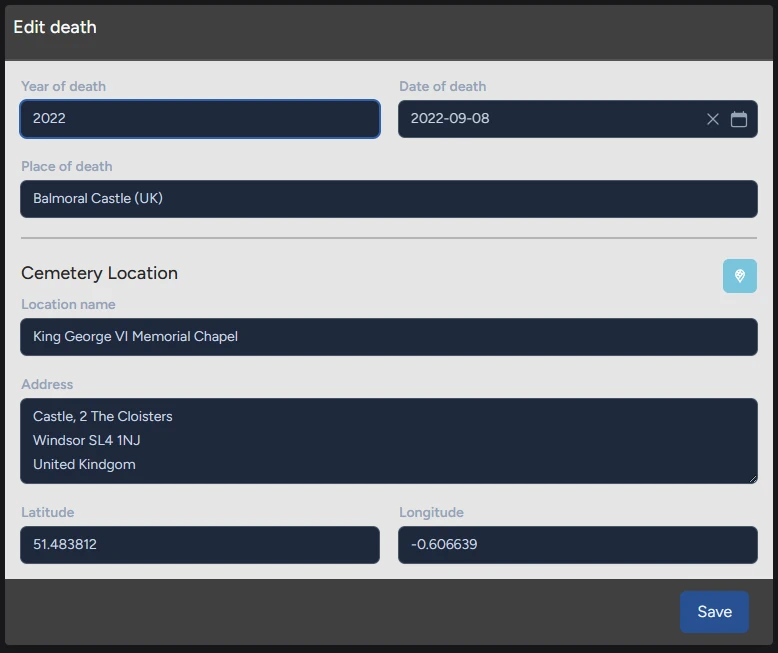The width and height of the screenshot is (778, 653).
Task: Clear the date of death value
Action: (x=713, y=119)
